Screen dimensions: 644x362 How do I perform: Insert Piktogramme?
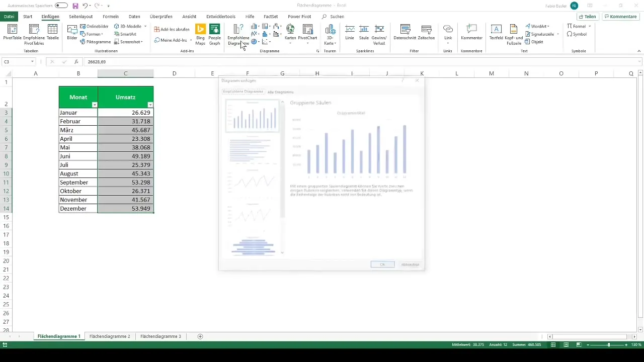point(95,42)
